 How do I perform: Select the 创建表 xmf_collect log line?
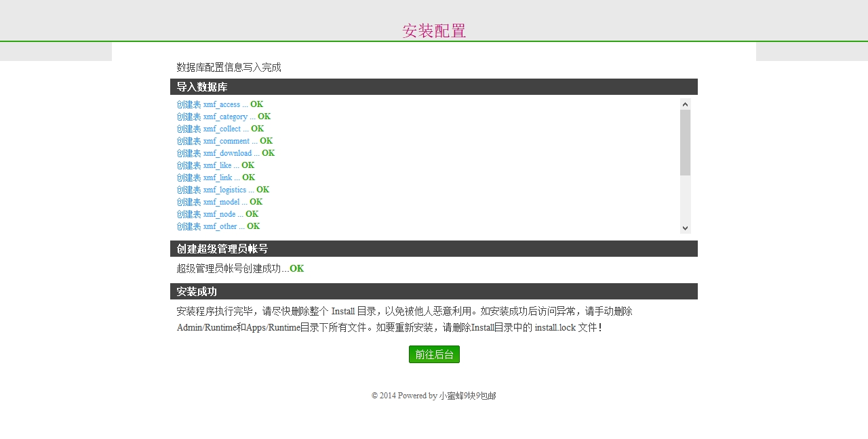220,129
